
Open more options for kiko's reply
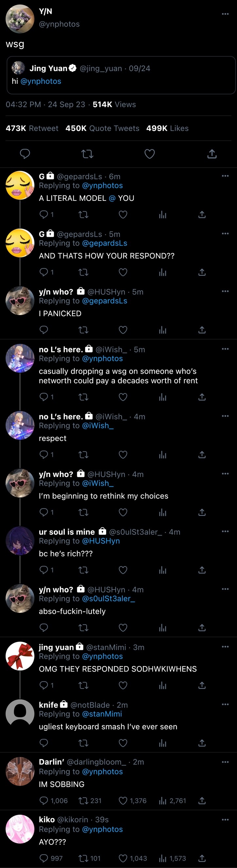coord(225,820)
